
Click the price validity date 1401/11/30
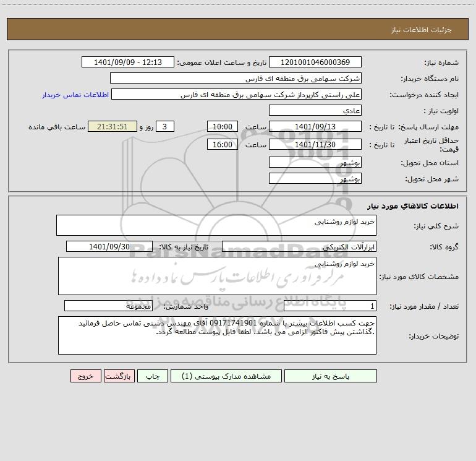pyautogui.click(x=315, y=144)
